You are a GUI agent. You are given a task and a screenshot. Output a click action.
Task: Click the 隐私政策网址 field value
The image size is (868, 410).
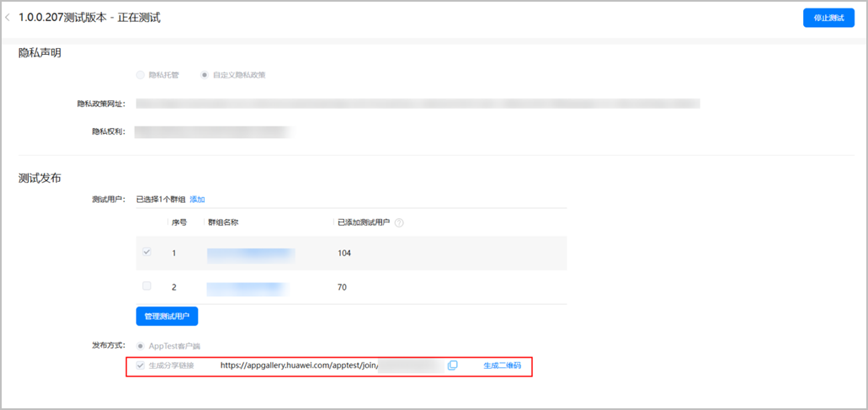[x=418, y=104]
